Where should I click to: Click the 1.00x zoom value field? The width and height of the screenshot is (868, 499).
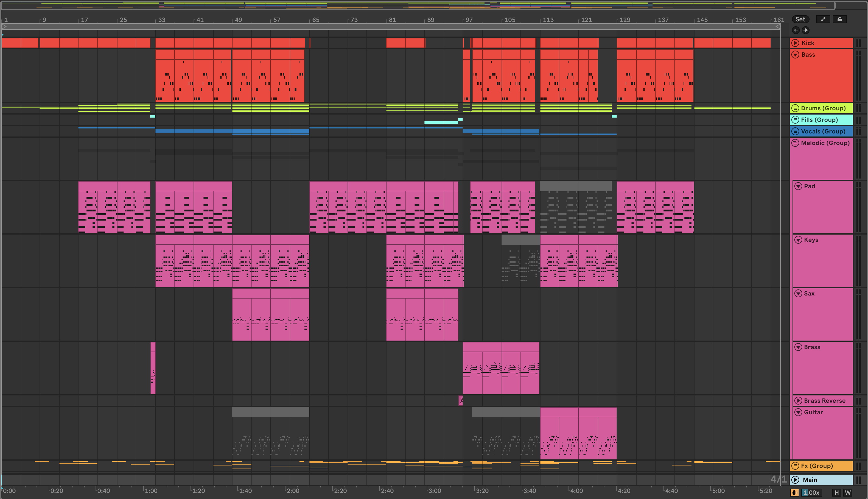pos(811,493)
